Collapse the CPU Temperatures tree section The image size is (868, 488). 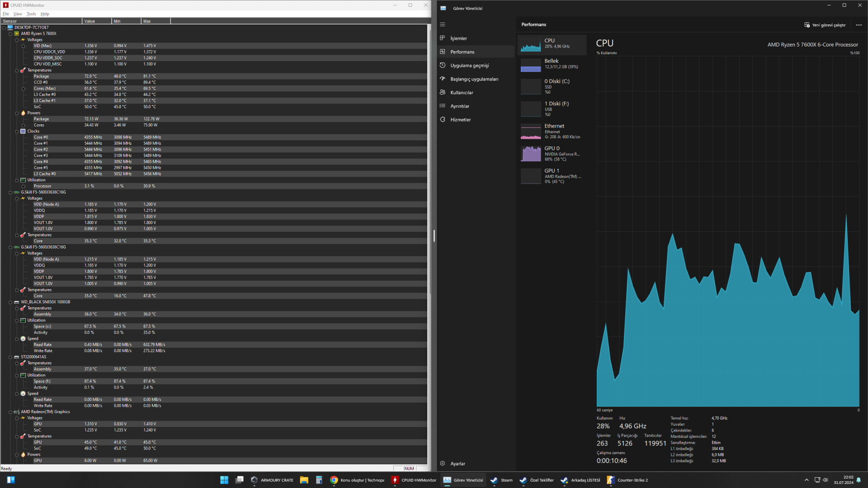click(x=17, y=70)
